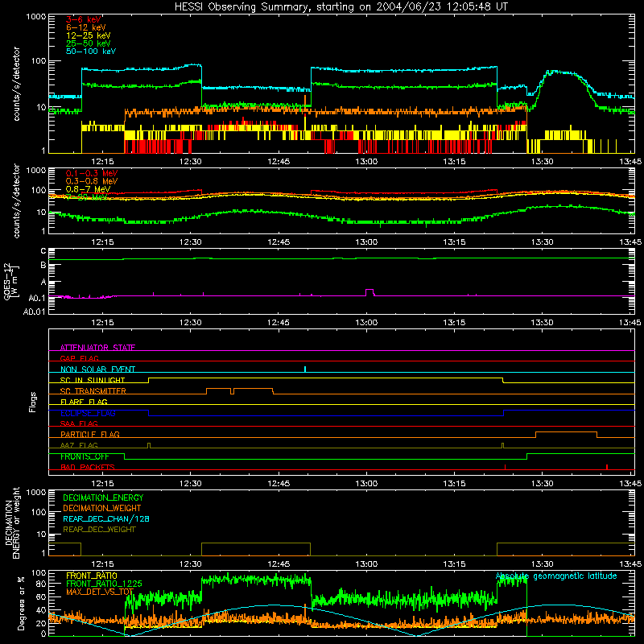Image resolution: width=644 pixels, height=644 pixels.
Task: Click the green FRONT_RATIO_1225 legend label
Action: [104, 584]
